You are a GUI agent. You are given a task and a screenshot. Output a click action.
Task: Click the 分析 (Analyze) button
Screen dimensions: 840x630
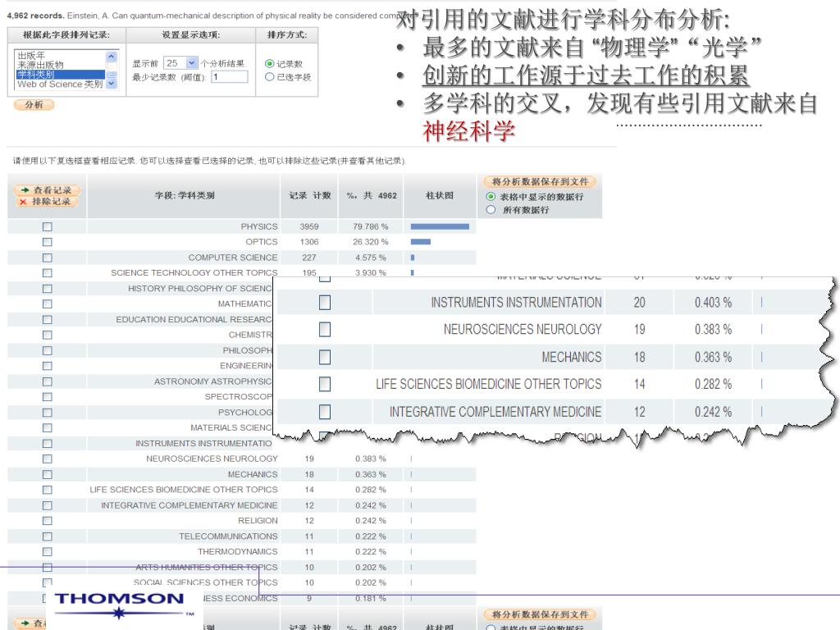[34, 104]
